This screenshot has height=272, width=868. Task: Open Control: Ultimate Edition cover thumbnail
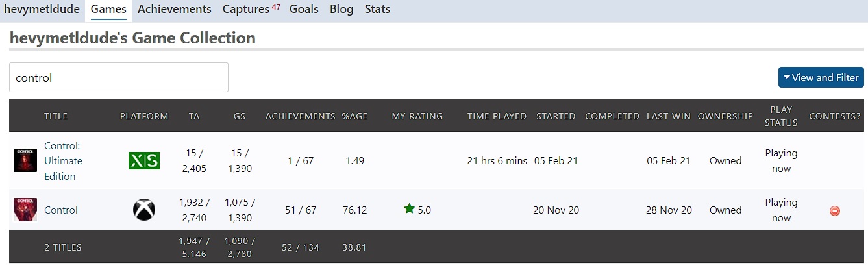click(25, 160)
